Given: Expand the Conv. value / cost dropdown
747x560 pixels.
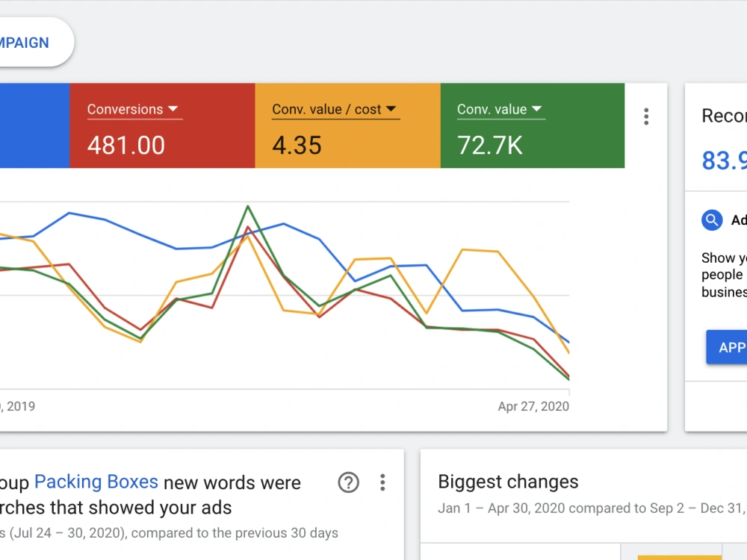Looking at the screenshot, I should [x=335, y=110].
